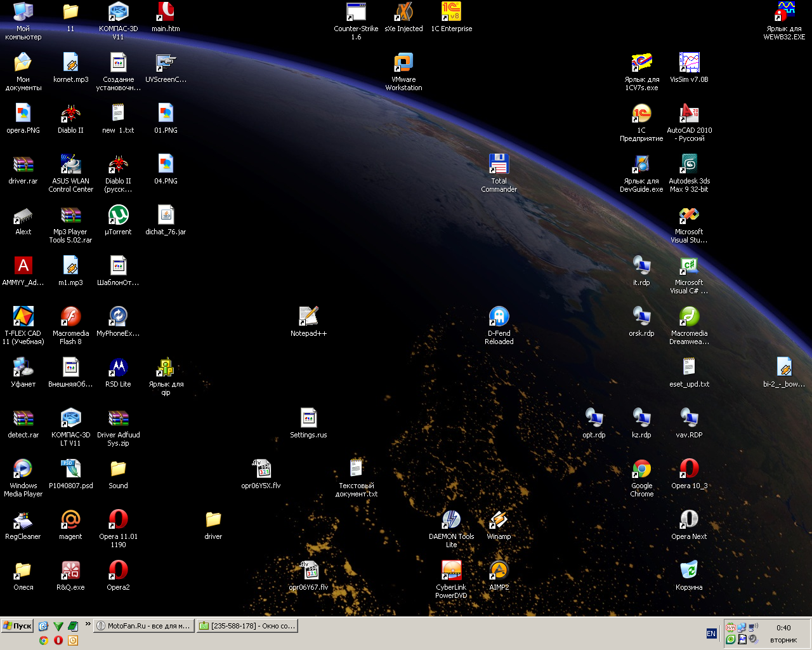Image resolution: width=812 pixels, height=650 pixels.
Task: Open the EN language bar indicator
Action: [711, 633]
